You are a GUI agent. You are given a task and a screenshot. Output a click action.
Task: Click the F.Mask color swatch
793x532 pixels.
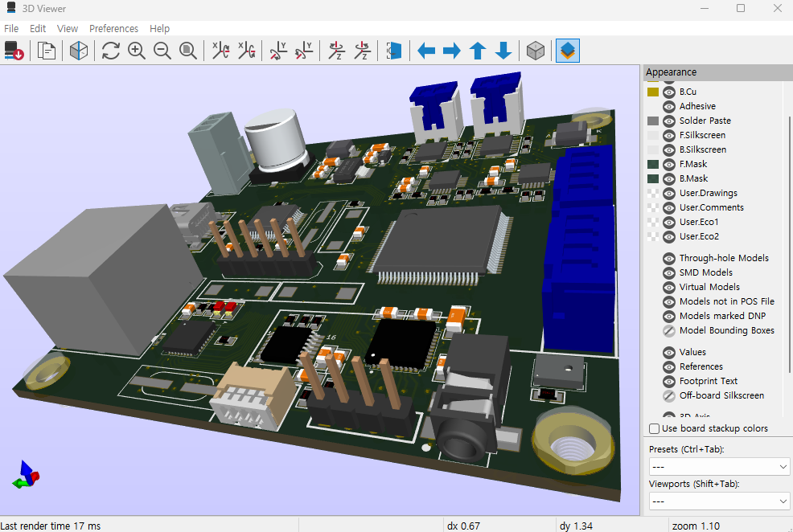(653, 164)
